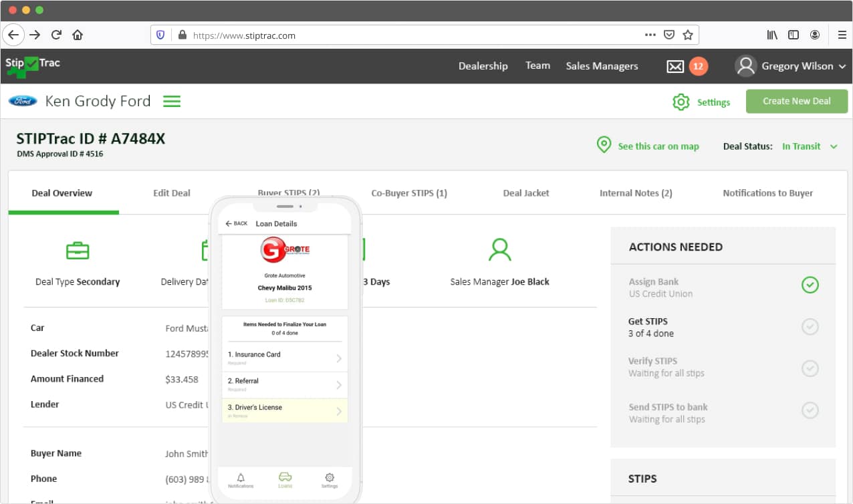Click the Chevy Malibu 2015 title
The height and width of the screenshot is (504, 853).
click(x=285, y=288)
